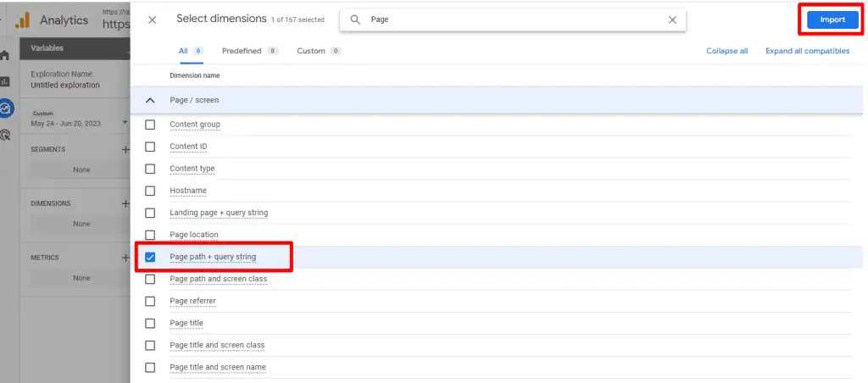Clear the Page search text
Image resolution: width=868 pixels, height=383 pixels.
672,20
